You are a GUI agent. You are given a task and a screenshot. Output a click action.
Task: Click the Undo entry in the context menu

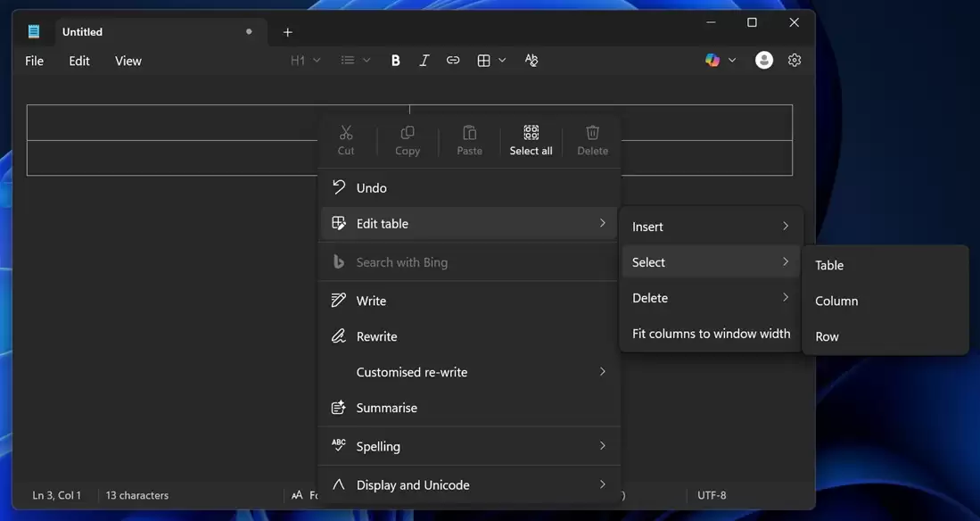(x=371, y=187)
